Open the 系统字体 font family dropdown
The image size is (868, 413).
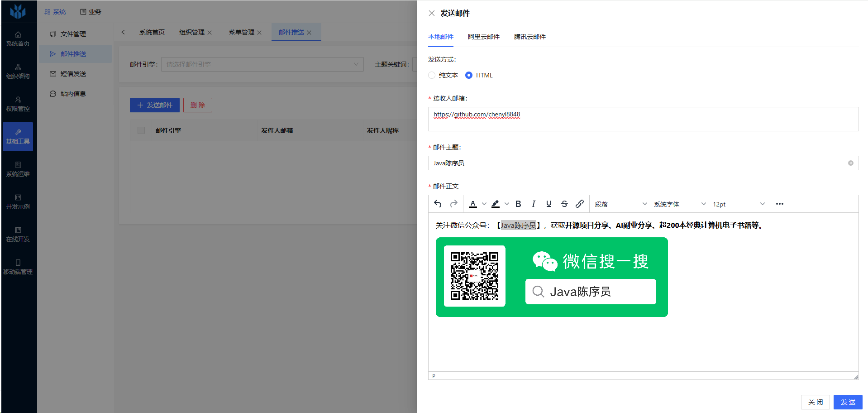[679, 204]
